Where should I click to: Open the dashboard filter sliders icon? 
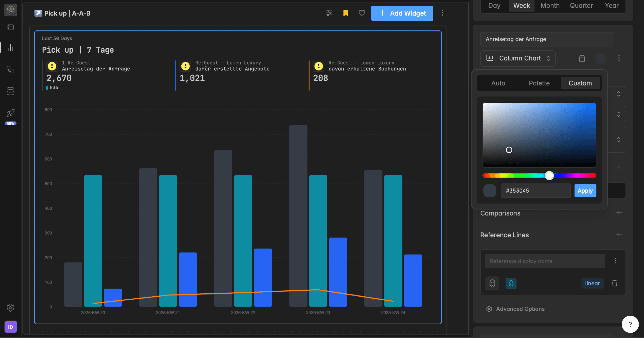tap(329, 13)
